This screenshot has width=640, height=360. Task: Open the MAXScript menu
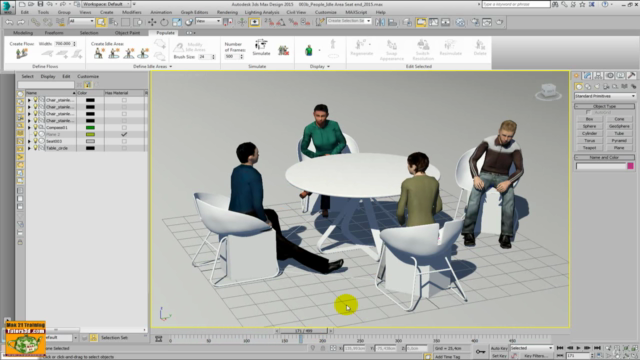click(356, 12)
